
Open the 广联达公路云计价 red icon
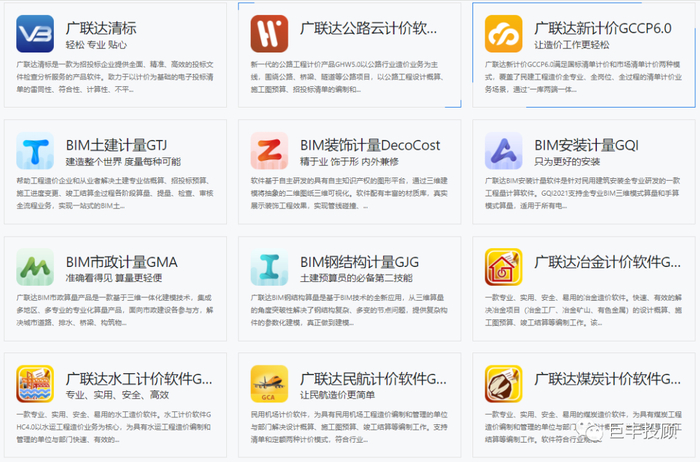coord(269,34)
